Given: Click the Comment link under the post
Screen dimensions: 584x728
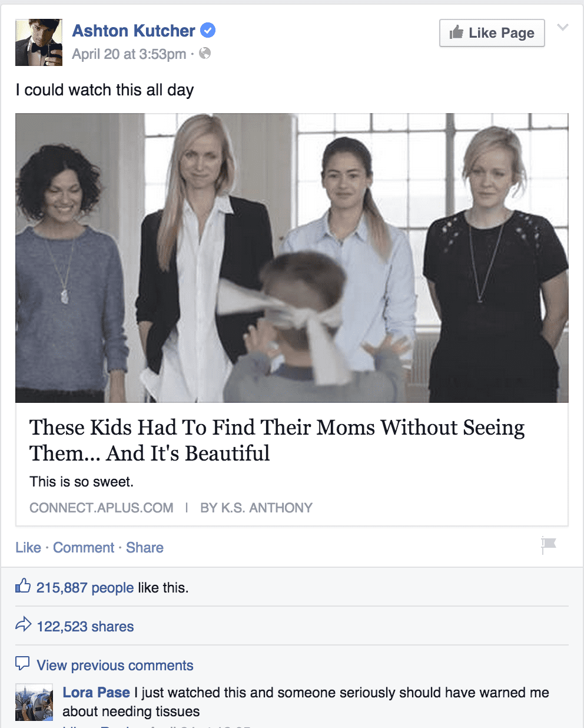Looking at the screenshot, I should coord(84,548).
